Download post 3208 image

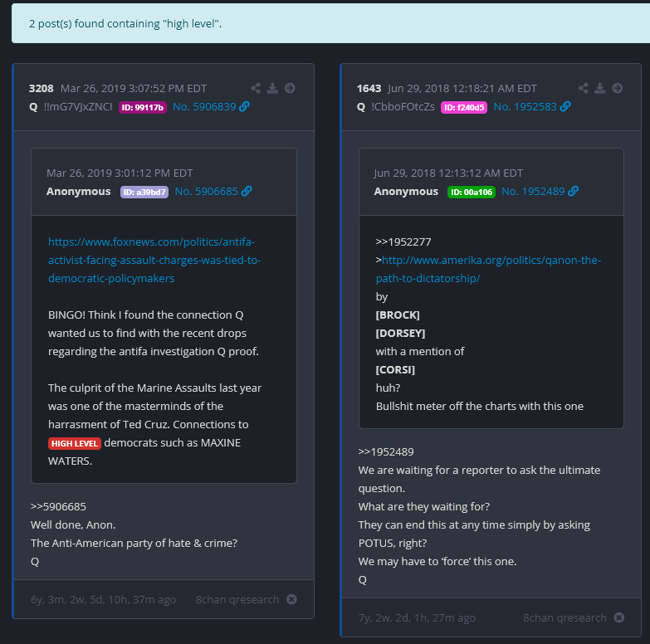coord(272,88)
